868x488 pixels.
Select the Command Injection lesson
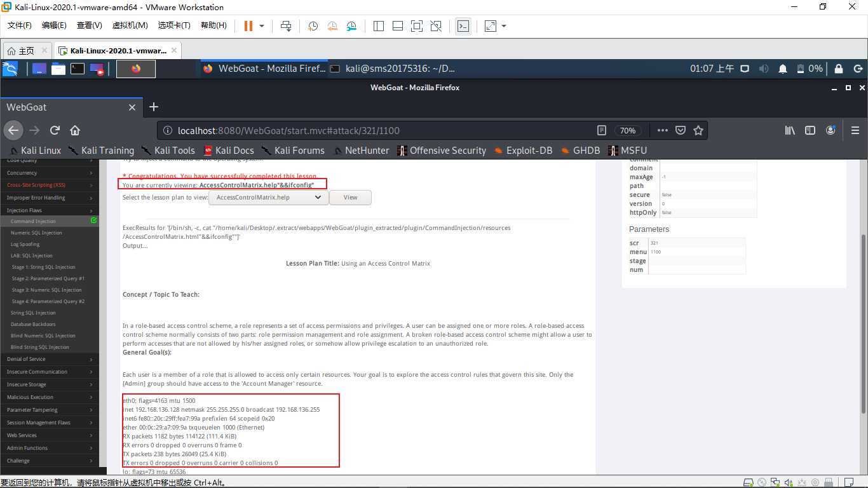(x=49, y=221)
